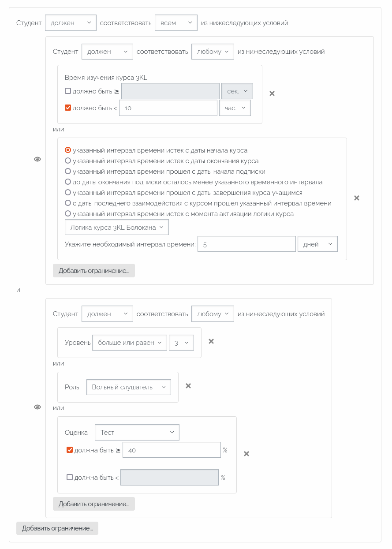The height and width of the screenshot is (549, 392).
Task: Remove the Уровень level restriction
Action: pos(211,341)
